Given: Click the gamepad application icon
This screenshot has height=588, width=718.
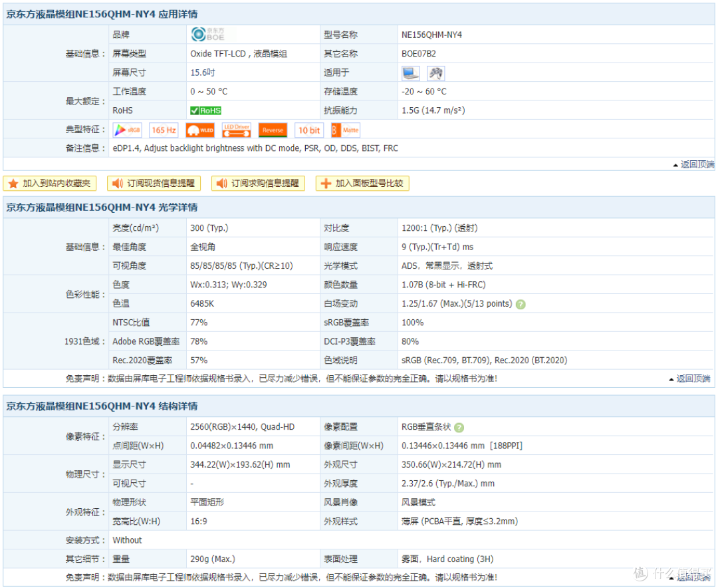Looking at the screenshot, I should point(435,73).
